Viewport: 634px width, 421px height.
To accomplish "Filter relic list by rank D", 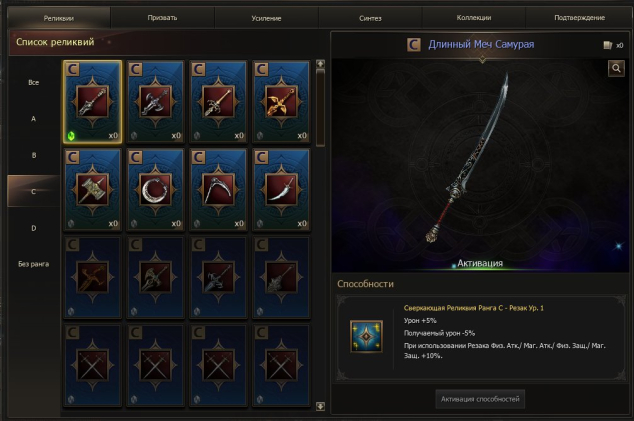I will (34, 228).
